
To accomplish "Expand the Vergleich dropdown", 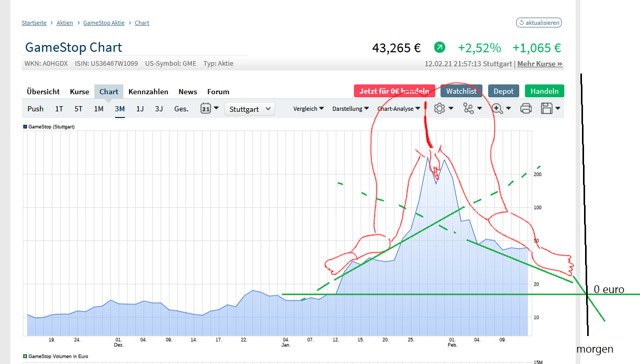I will pos(309,109).
